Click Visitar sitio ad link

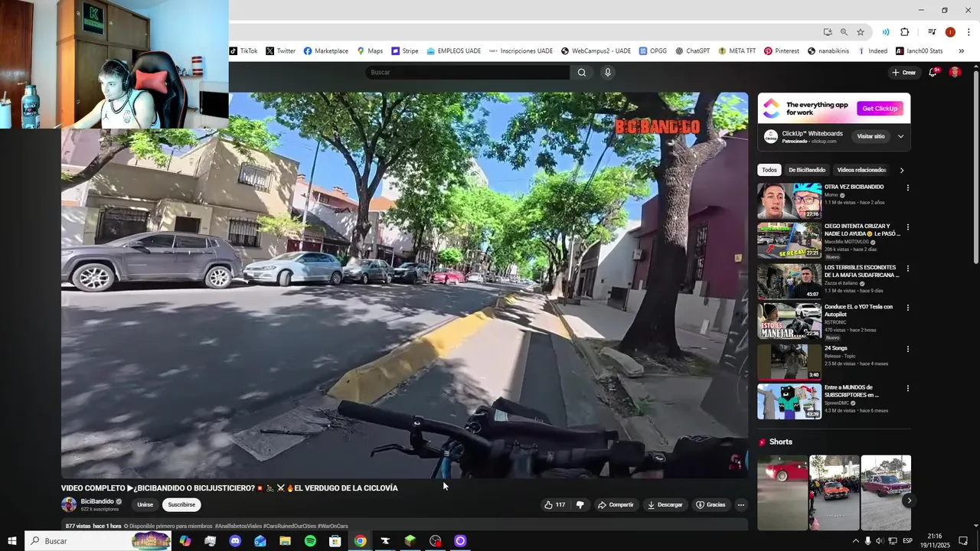coord(871,136)
